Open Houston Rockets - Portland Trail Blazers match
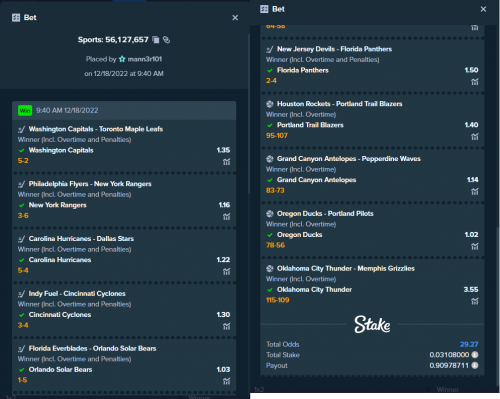 [340, 104]
